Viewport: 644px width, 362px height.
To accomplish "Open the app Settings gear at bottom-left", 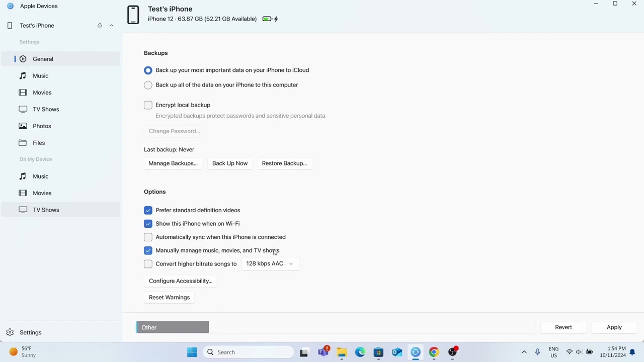I will [x=10, y=332].
